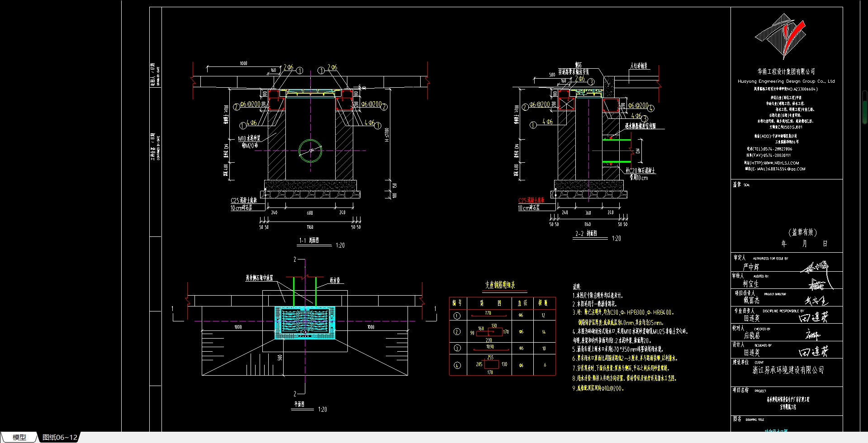The height and width of the screenshot is (443, 868).
Task: Click the 说明: notes heading
Action: click(577, 287)
